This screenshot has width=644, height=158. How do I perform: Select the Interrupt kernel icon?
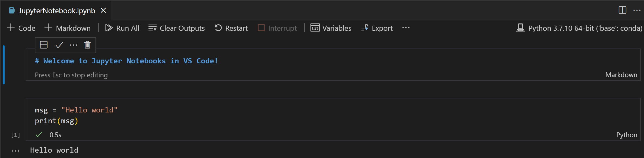coord(277,28)
